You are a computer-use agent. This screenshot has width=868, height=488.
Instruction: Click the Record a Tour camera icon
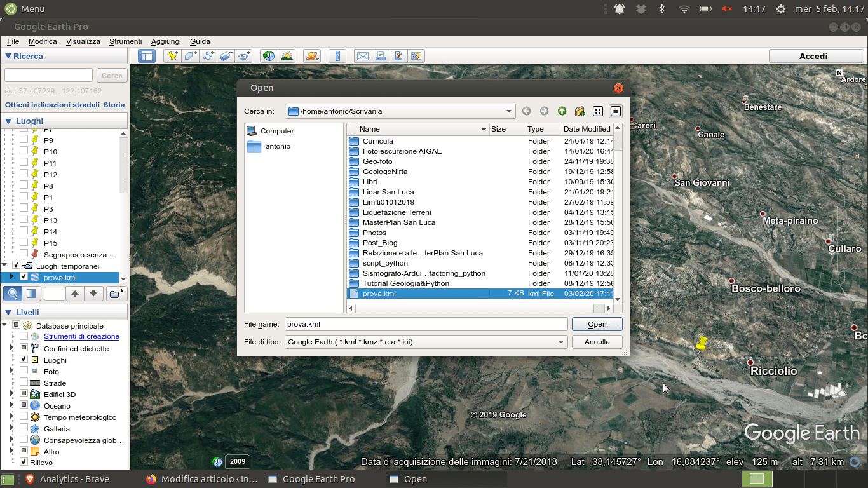(x=245, y=56)
